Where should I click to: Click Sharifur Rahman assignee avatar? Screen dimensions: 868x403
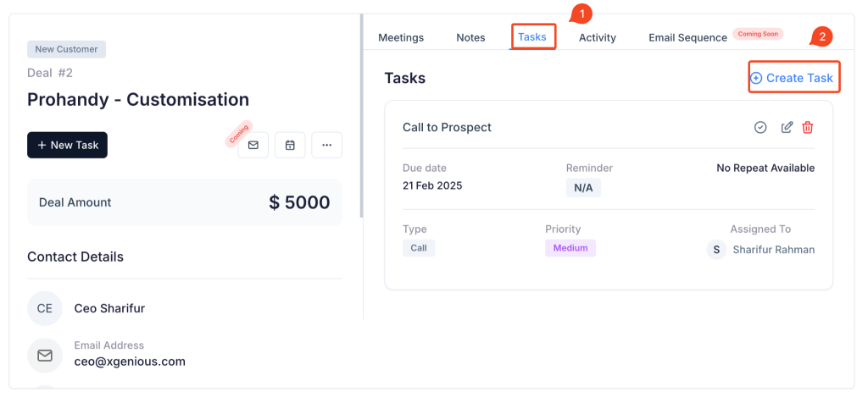[715, 250]
